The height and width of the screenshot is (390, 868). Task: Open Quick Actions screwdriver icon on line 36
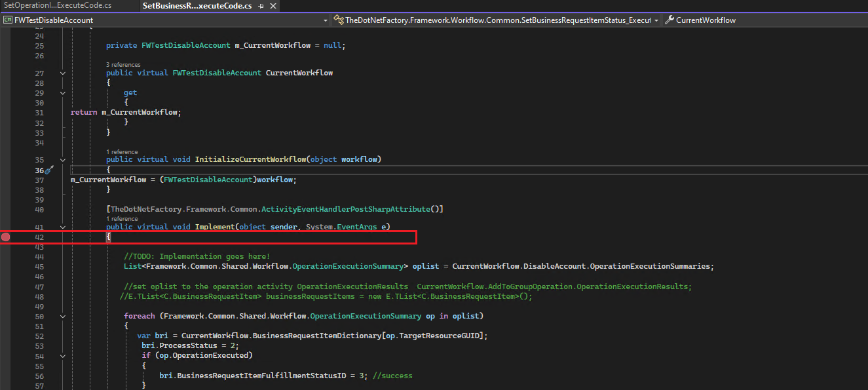(49, 170)
